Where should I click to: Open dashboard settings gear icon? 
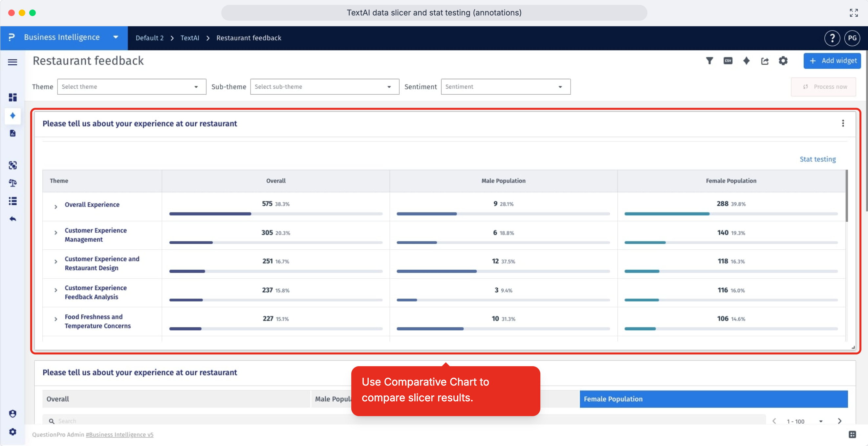(x=783, y=61)
